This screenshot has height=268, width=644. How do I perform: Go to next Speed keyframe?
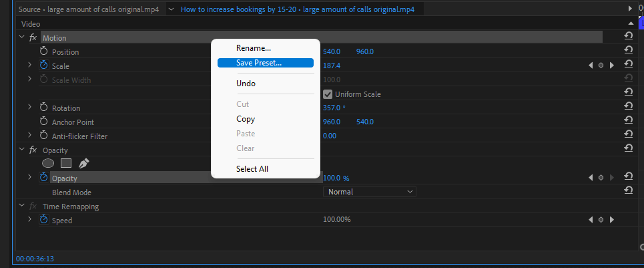611,220
